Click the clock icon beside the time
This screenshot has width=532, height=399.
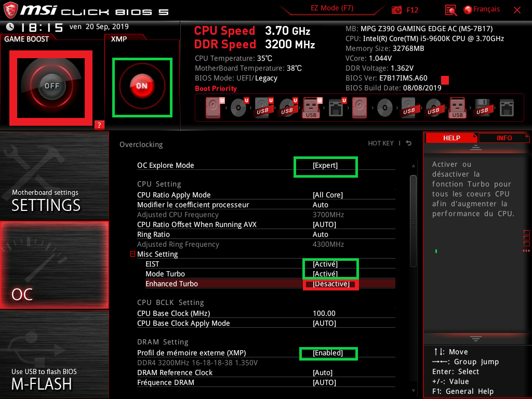[x=10, y=27]
